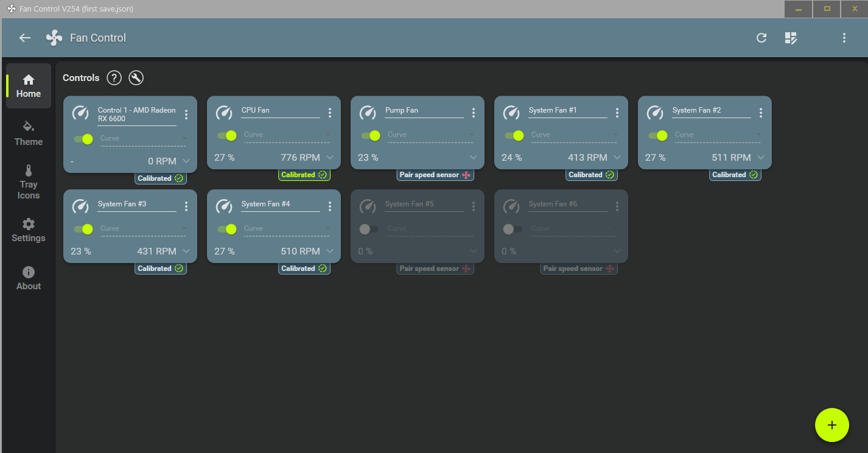
Task: Click the System Fan #3 name field
Action: pos(137,205)
